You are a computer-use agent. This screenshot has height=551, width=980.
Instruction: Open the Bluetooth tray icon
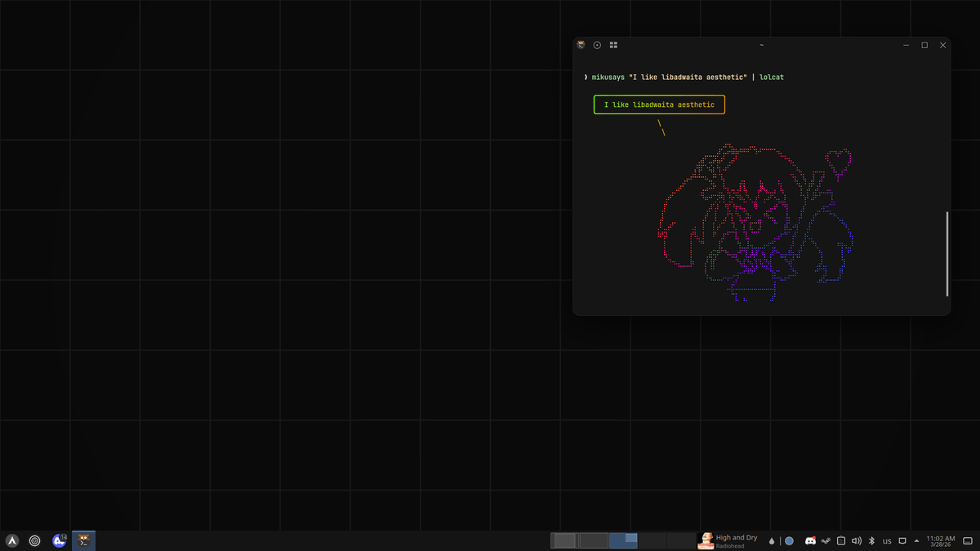[871, 541]
